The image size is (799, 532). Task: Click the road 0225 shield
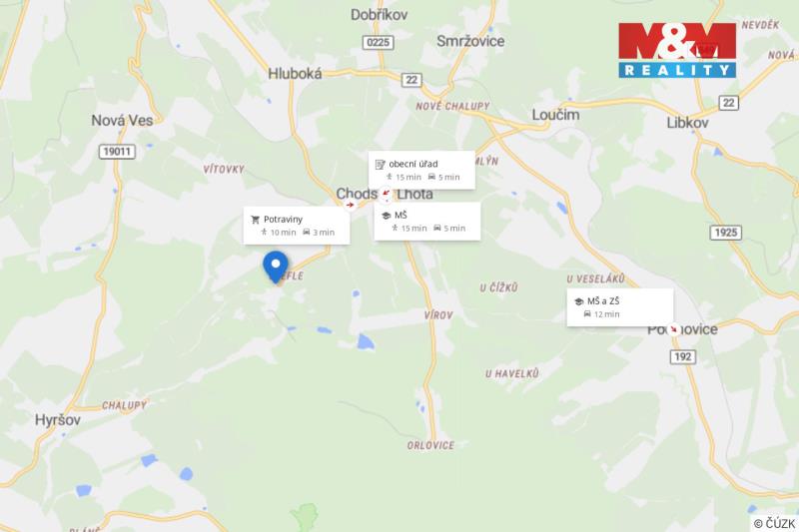[379, 42]
